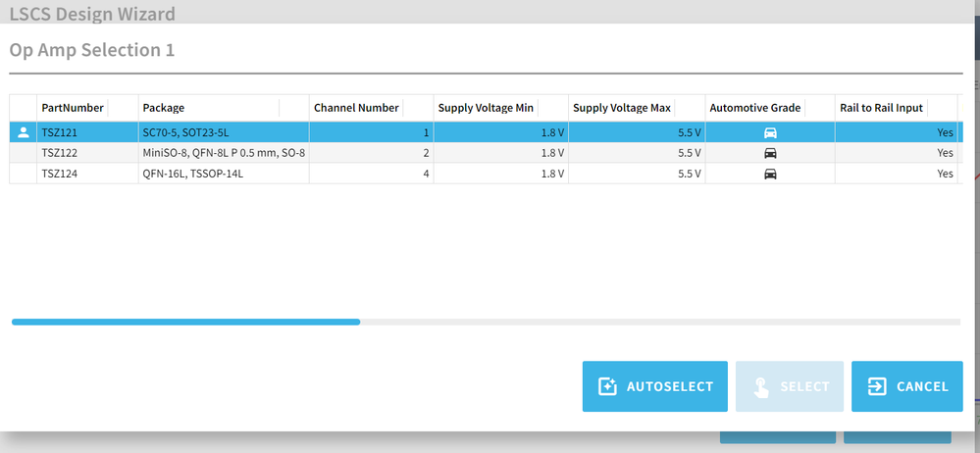Select the TSZ122 part number cell
Viewport: 980px width, 453px height.
[87, 153]
